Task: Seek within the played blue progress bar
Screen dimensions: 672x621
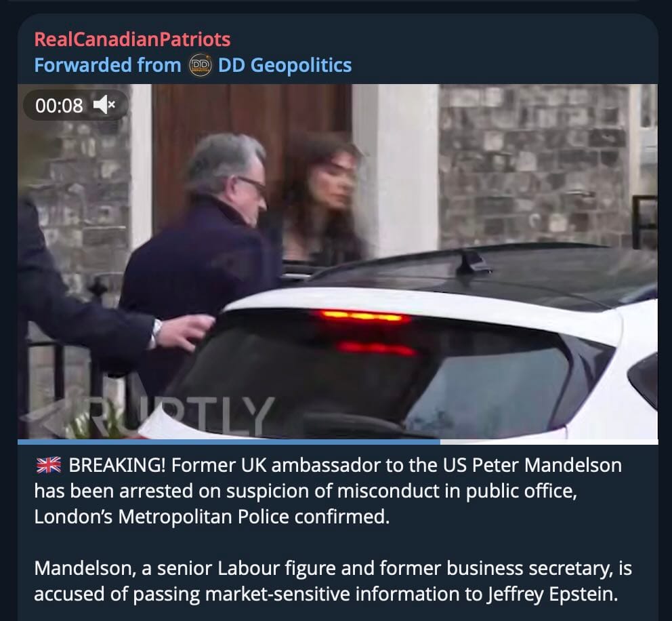Action: [229, 442]
